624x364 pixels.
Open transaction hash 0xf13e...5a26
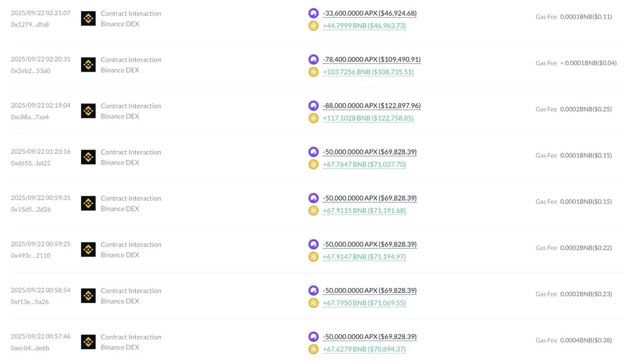point(30,302)
